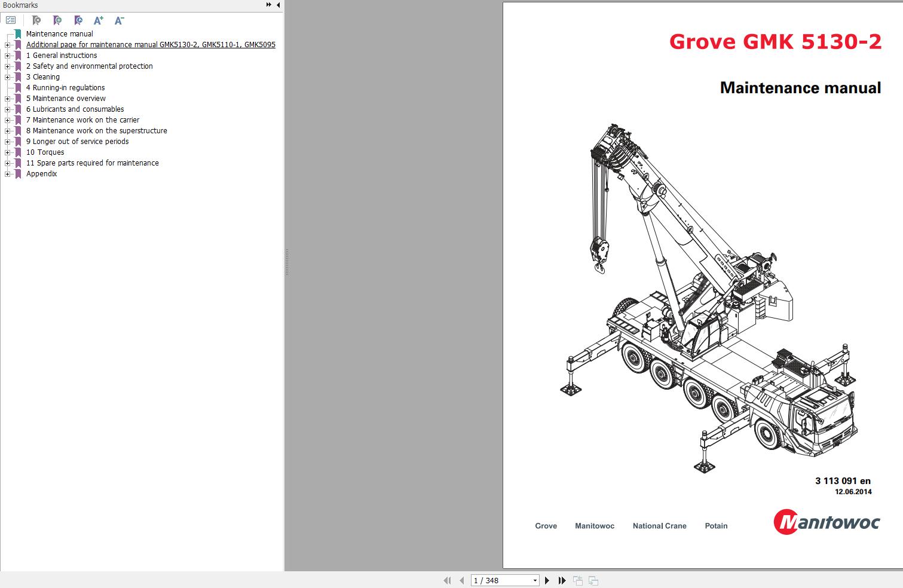
Task: Expand the 8 Maintenance work on the superstructure node
Action: tap(8, 131)
